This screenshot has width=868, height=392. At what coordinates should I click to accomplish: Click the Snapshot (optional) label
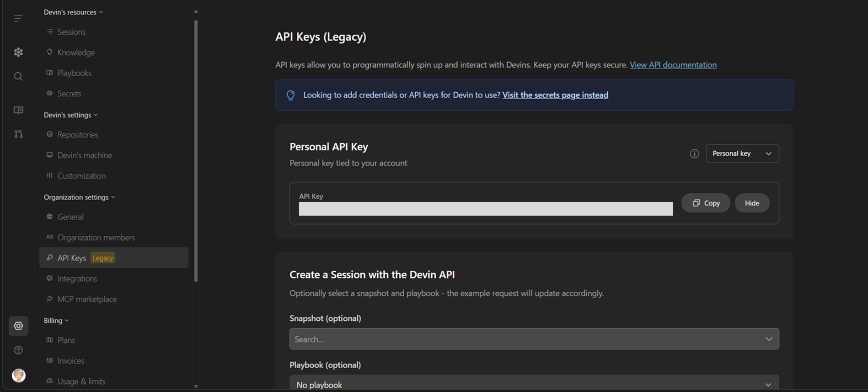click(x=325, y=318)
